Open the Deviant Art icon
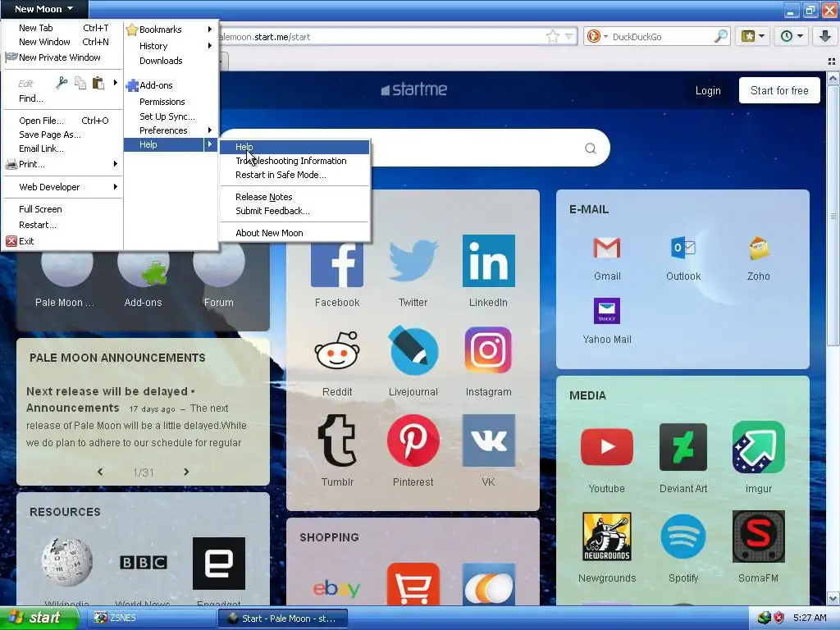The height and width of the screenshot is (630, 840). click(x=683, y=447)
